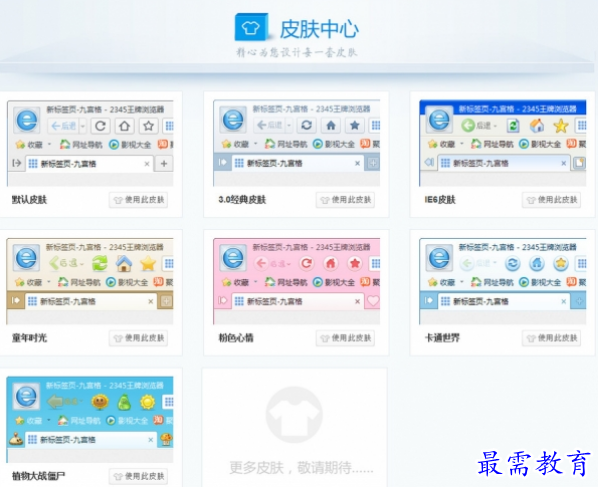The height and width of the screenshot is (495, 599).
Task: Select 新标签页-九宫格 tab in 卡通世界 preview
Action: pos(504,301)
